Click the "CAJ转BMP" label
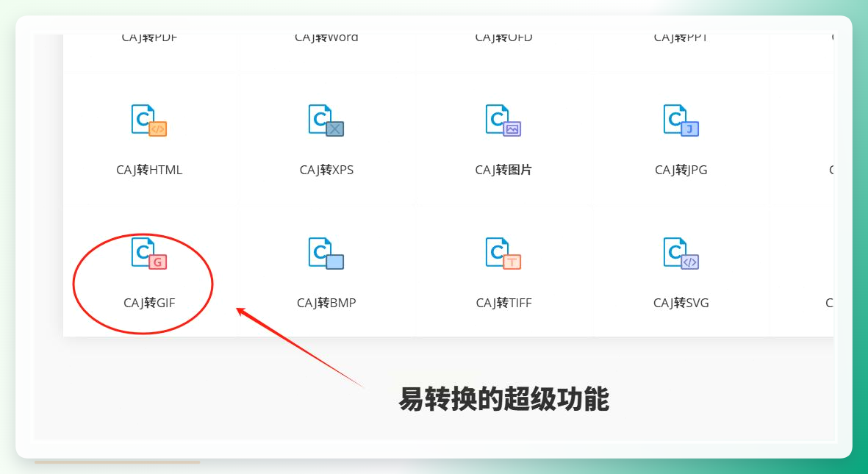 pos(326,303)
